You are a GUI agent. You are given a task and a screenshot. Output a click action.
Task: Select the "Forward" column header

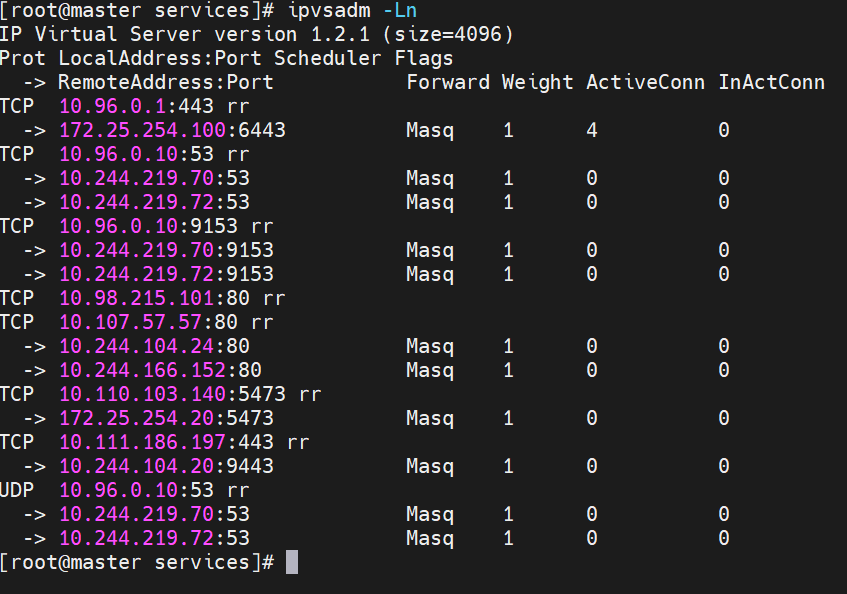[x=448, y=82]
